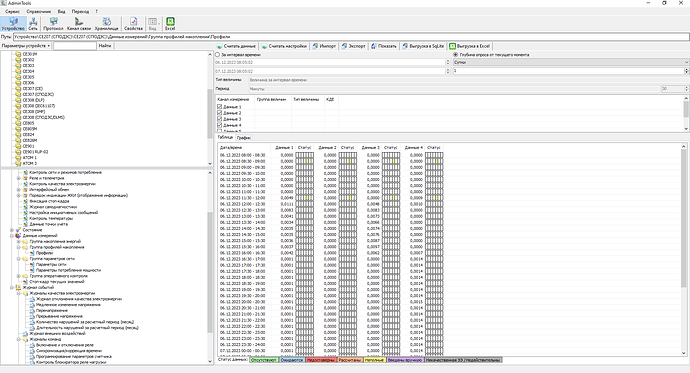This screenshot has height=373, width=690.
Task: Open the Справочник menu
Action: click(x=39, y=11)
